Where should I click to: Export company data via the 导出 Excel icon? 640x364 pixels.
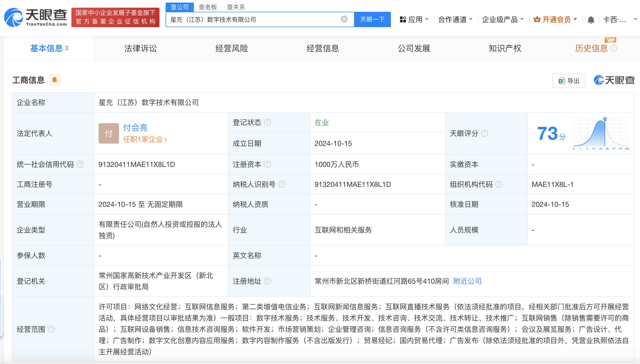pos(569,80)
